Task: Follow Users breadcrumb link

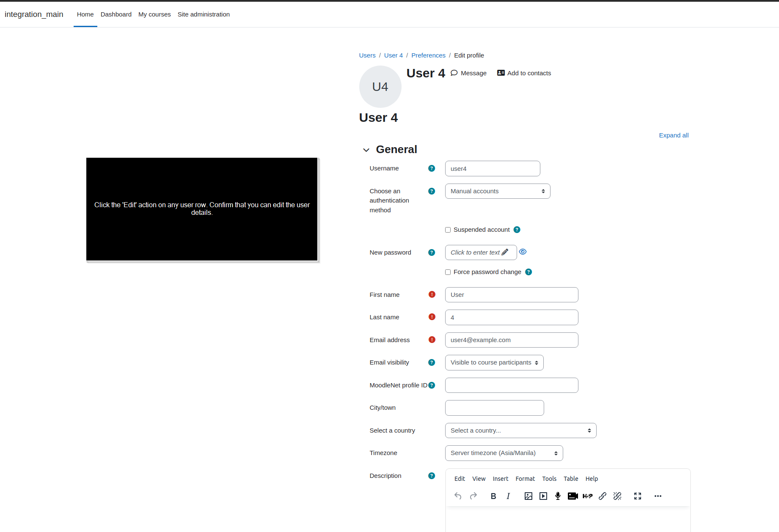Action: [x=367, y=55]
